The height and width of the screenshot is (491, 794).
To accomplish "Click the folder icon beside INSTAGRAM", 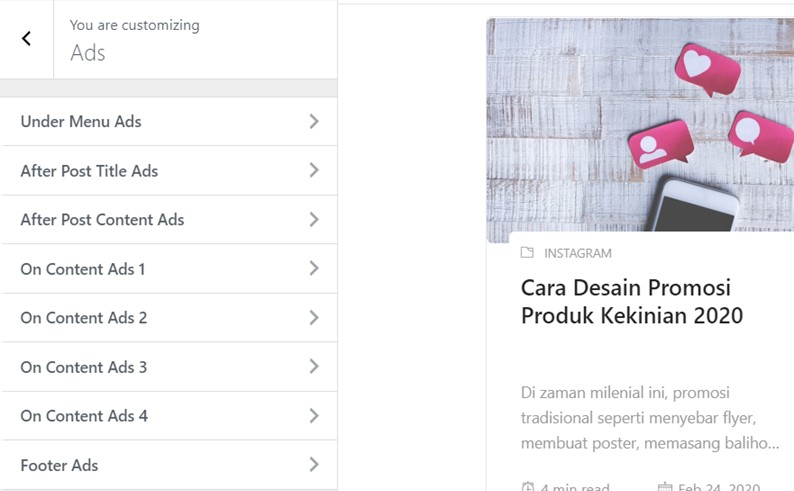I will [527, 253].
